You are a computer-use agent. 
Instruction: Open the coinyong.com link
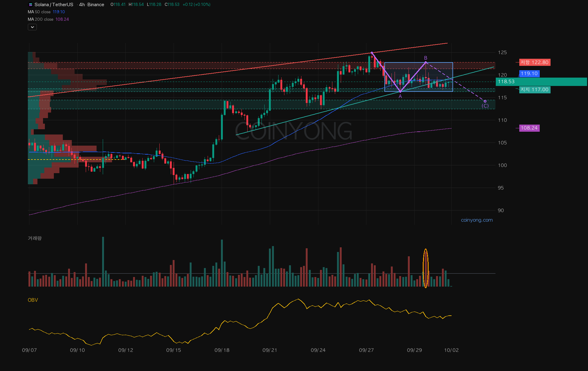coord(477,220)
